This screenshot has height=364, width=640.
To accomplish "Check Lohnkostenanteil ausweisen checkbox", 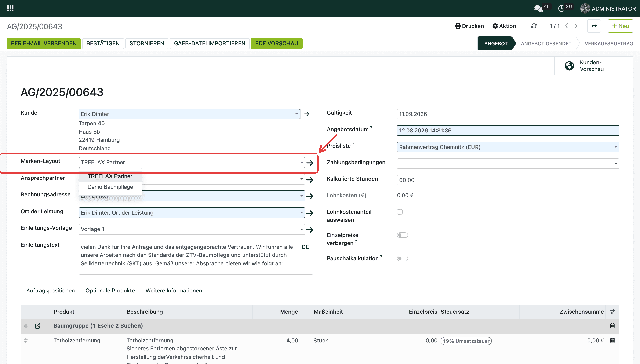I will [400, 212].
